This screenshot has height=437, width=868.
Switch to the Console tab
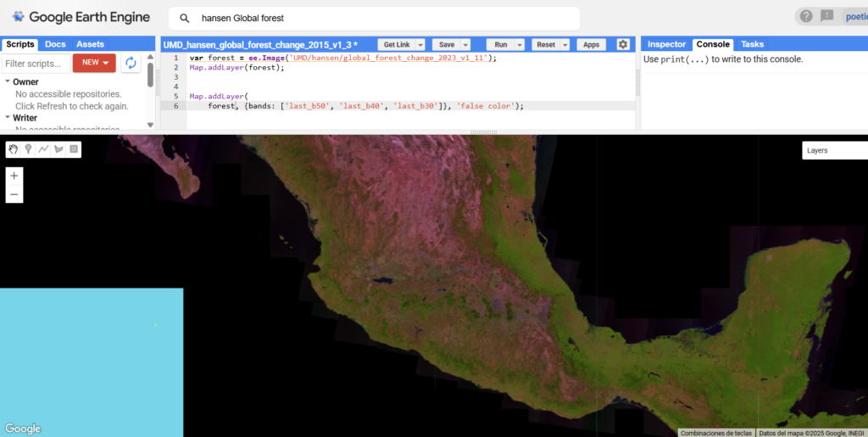713,44
